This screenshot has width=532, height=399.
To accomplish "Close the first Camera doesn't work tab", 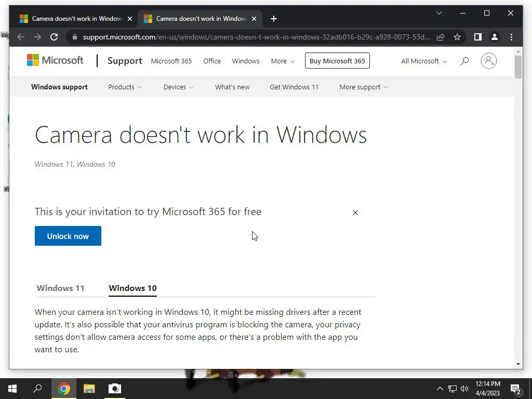I will coord(129,19).
